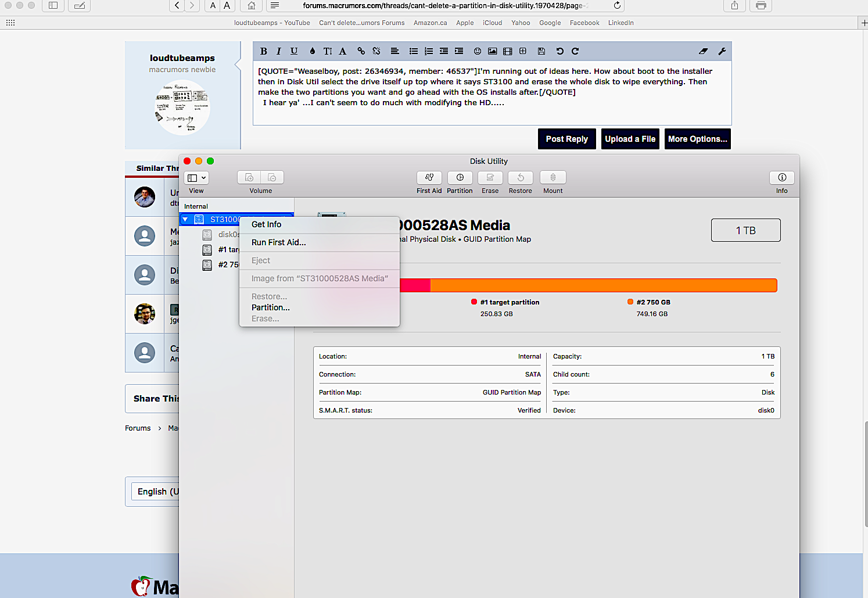Remove formatting with the eraser icon
Screen dimensions: 868x598
(x=704, y=51)
